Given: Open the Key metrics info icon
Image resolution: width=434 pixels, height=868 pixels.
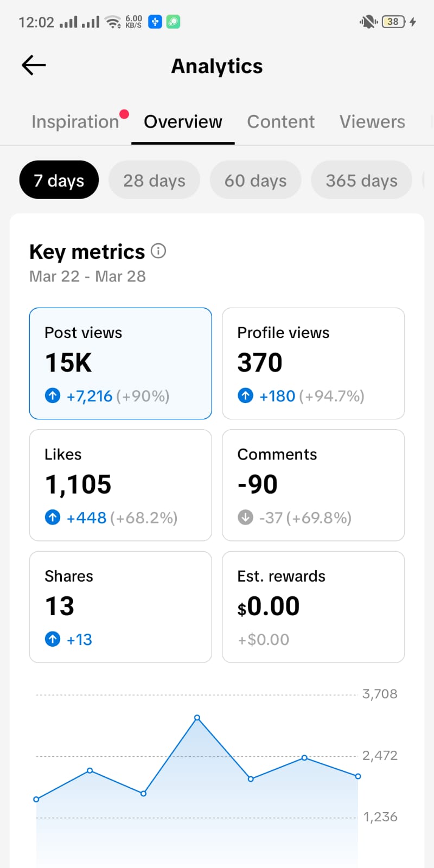Looking at the screenshot, I should click(x=158, y=251).
